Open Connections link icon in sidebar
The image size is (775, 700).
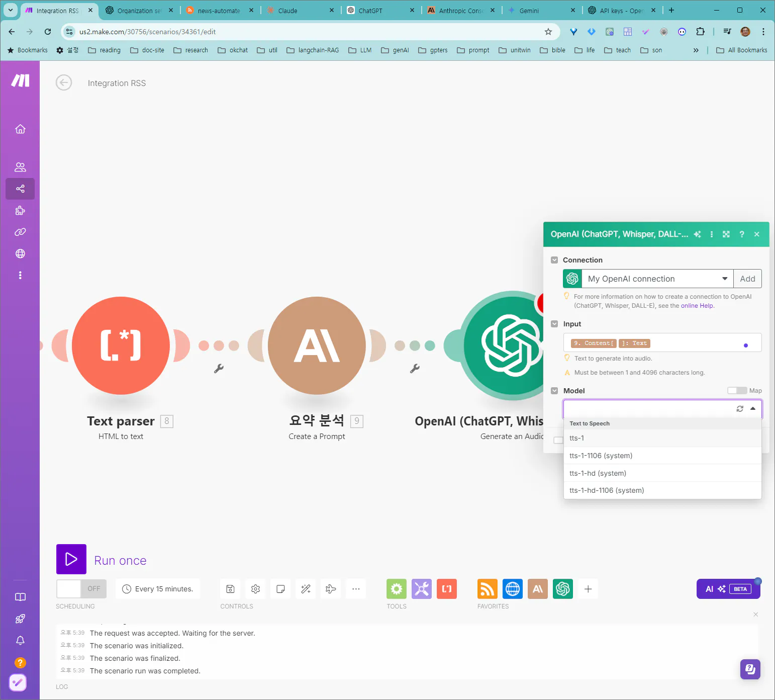[20, 232]
